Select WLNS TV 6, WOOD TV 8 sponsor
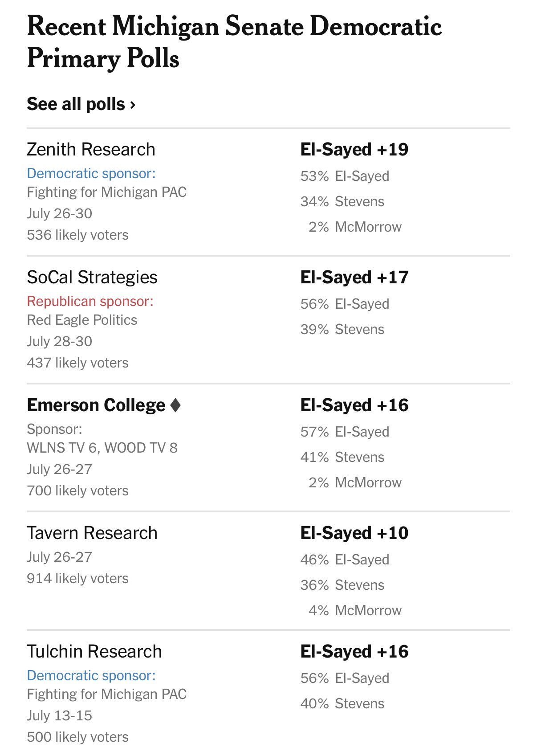 tap(102, 448)
